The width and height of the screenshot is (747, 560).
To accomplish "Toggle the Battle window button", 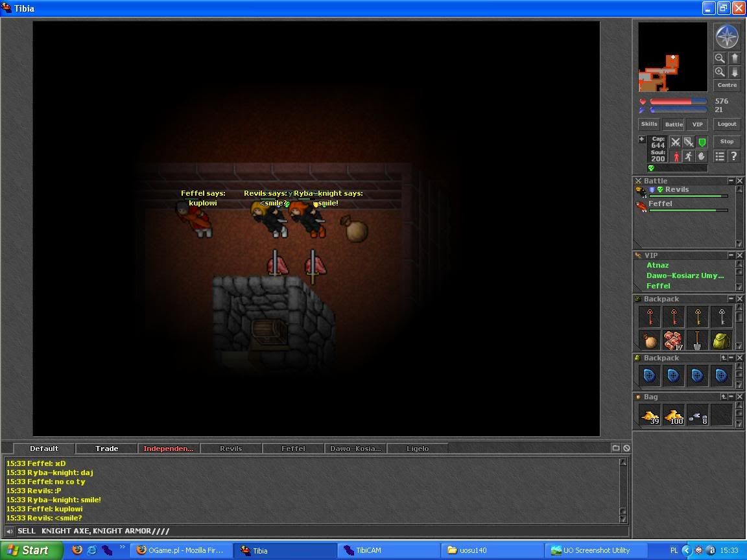I will pos(674,124).
